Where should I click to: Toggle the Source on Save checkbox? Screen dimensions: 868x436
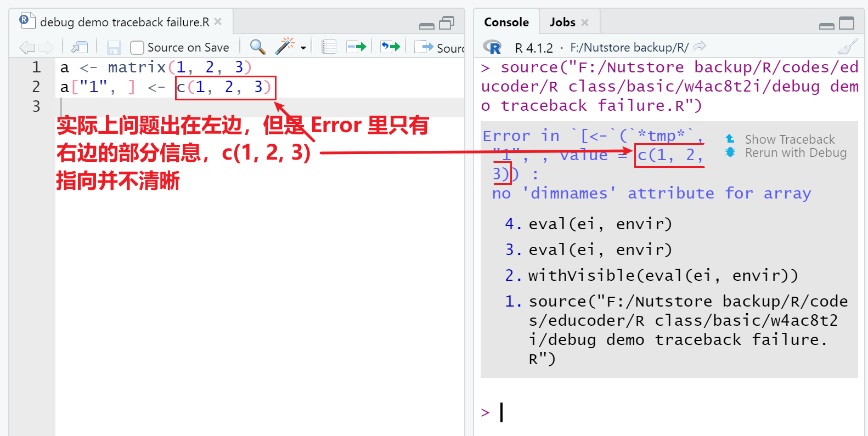(137, 48)
